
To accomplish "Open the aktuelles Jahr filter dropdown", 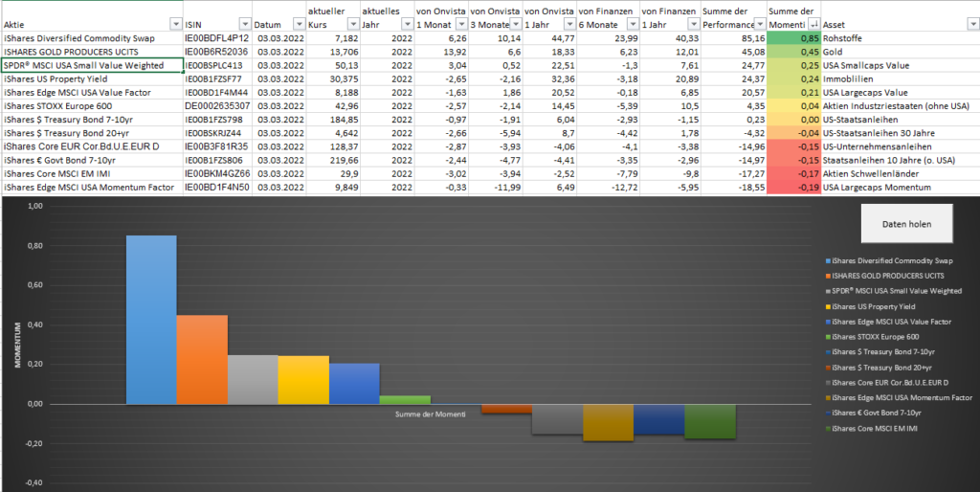I will [x=406, y=25].
